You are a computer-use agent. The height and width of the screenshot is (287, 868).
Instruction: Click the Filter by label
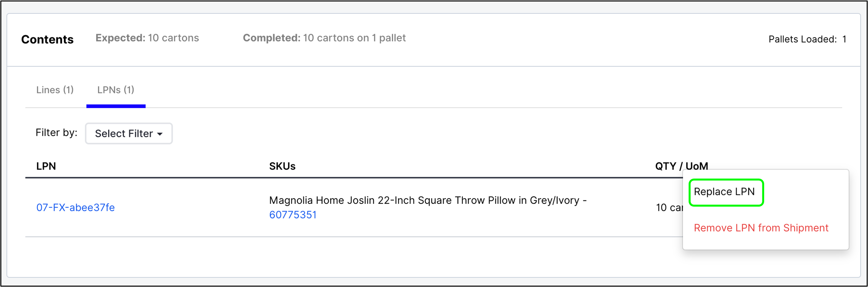point(56,133)
